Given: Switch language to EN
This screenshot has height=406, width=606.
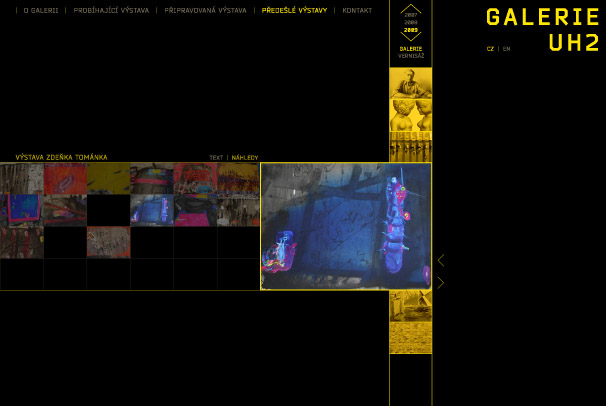Looking at the screenshot, I should (506, 49).
